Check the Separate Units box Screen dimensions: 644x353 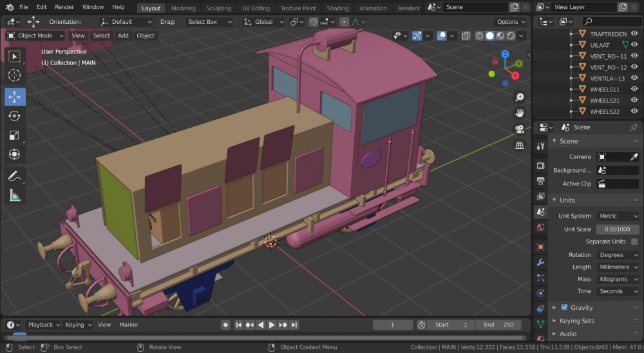tap(634, 242)
